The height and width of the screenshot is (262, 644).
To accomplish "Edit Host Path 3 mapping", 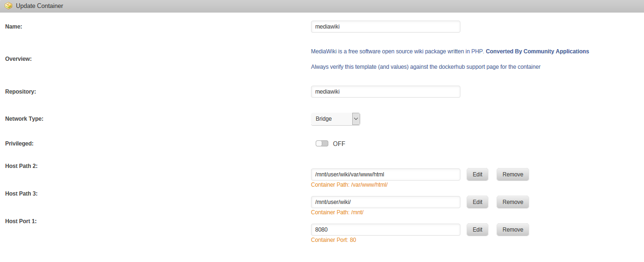I will point(477,202).
